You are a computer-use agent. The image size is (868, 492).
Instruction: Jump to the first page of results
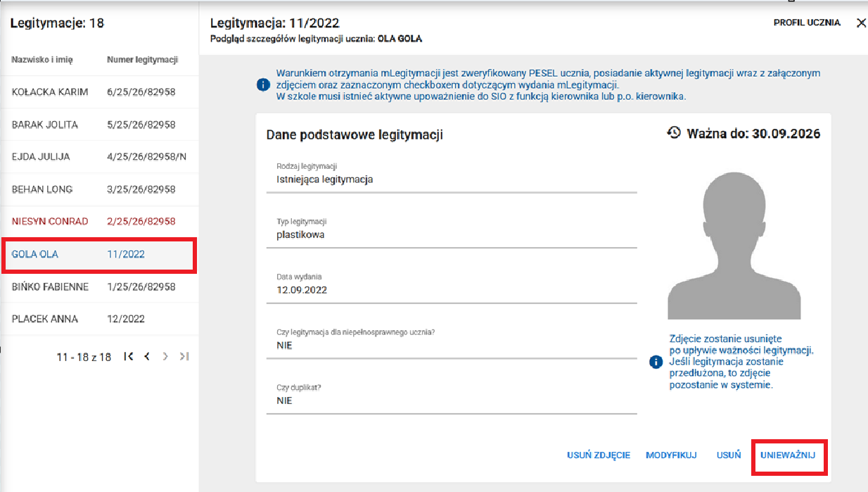[x=129, y=356]
